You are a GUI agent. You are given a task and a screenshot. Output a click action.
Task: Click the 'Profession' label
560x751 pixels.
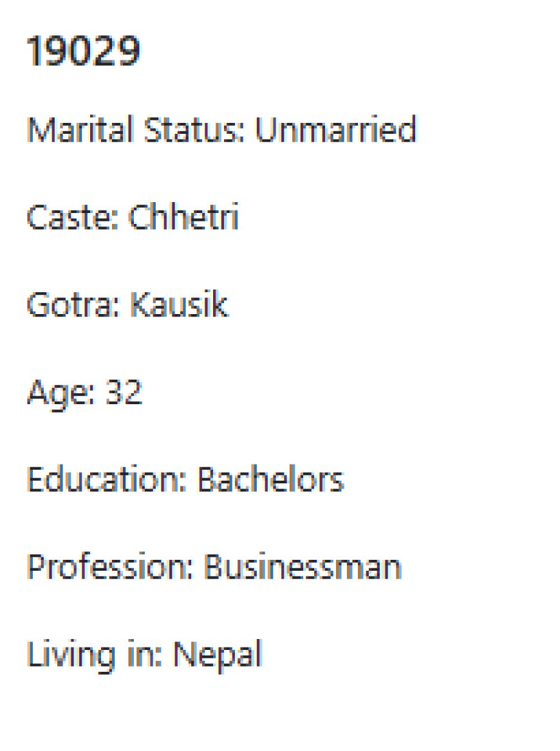[107, 568]
